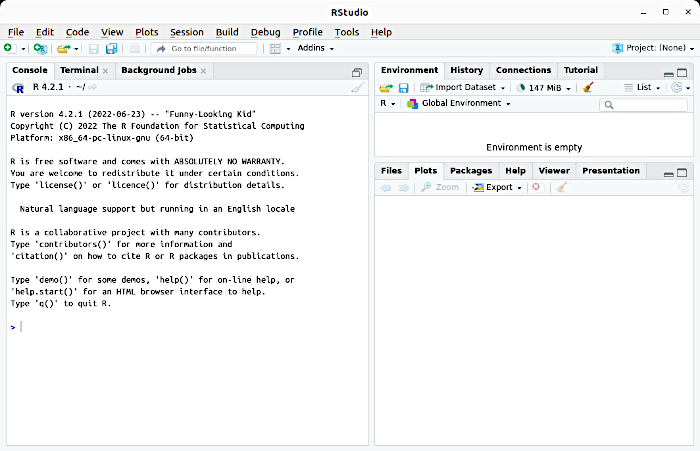Open the Project: (None) menu
Screen dimensions: 700x451
coord(653,48)
